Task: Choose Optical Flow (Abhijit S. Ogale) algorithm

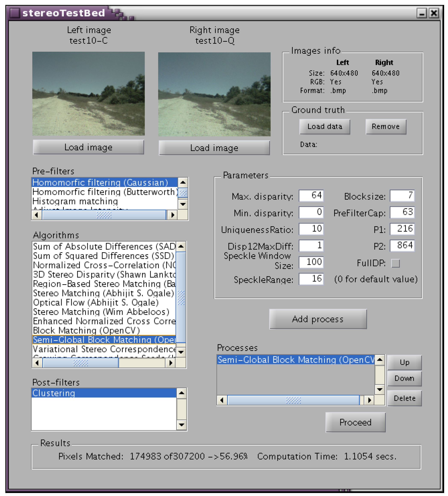Action: click(x=96, y=302)
